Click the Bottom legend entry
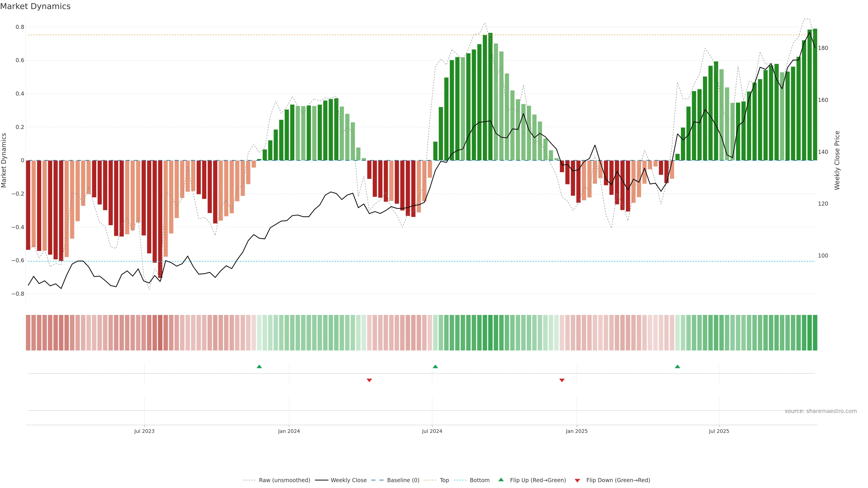This screenshot has height=488, width=868. pos(479,480)
